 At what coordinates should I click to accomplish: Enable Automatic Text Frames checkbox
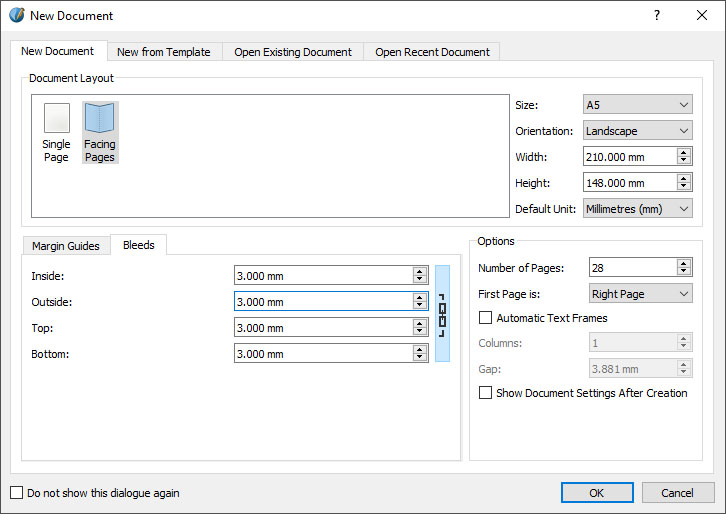(x=486, y=318)
